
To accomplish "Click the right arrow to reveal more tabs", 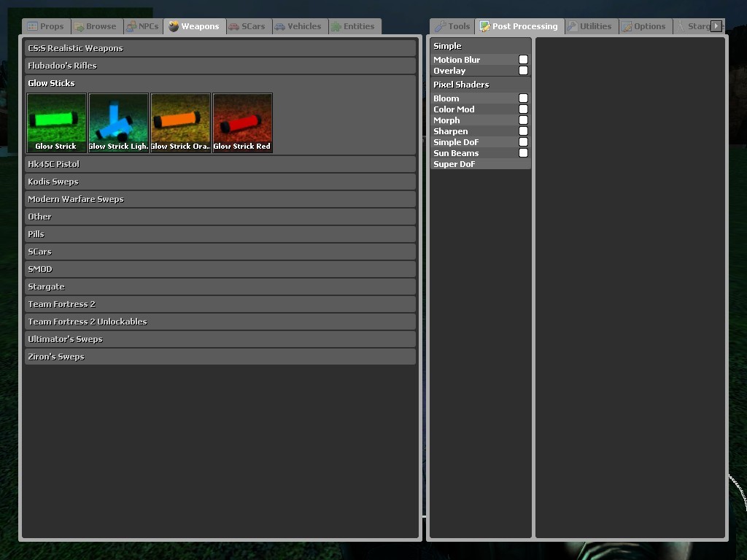I will click(x=718, y=26).
